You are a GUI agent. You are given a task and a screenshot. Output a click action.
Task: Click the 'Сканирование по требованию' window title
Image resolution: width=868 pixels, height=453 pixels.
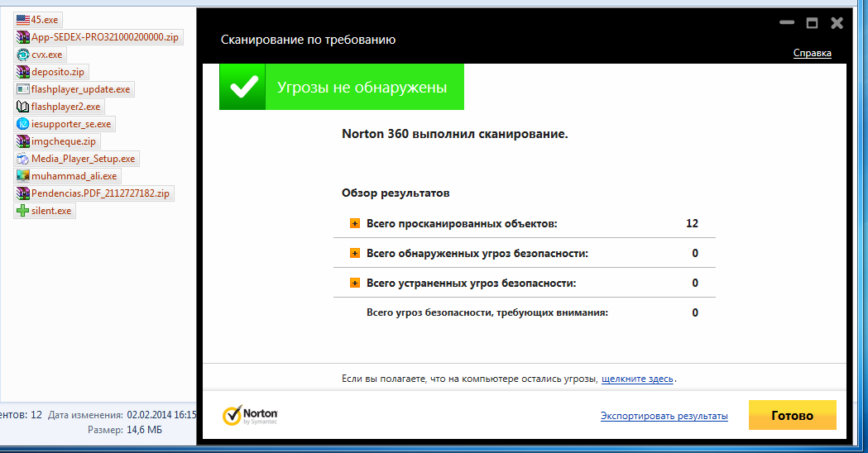point(309,40)
